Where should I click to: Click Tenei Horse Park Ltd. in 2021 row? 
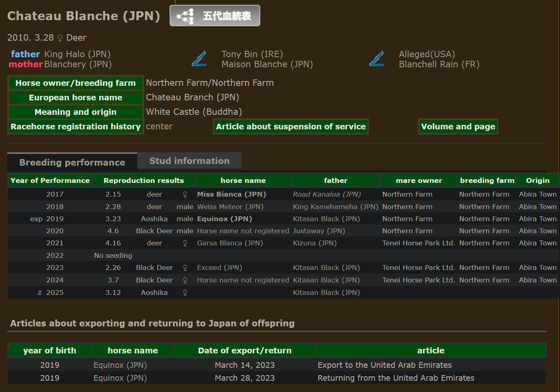pos(419,243)
